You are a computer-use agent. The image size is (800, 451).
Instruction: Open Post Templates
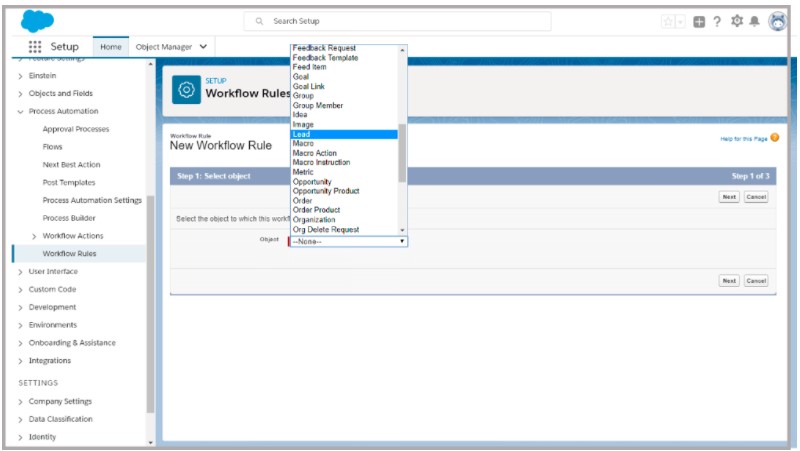coord(69,182)
